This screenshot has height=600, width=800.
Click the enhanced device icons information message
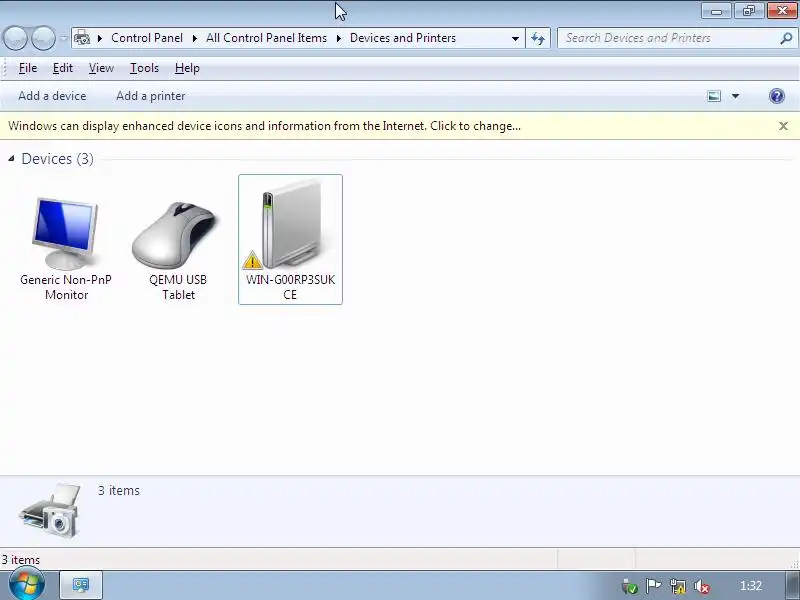point(264,126)
